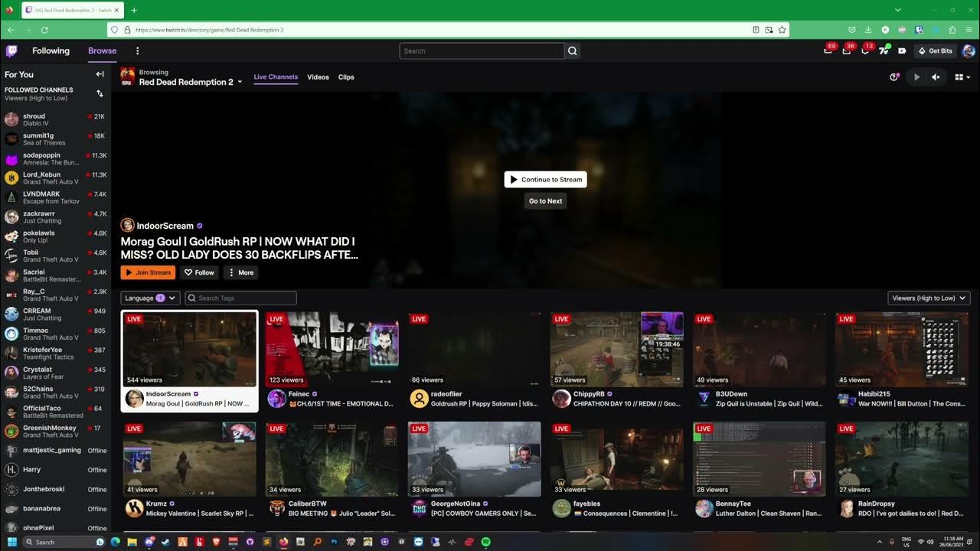This screenshot has width=980, height=551.
Task: Open notifications inbox with 36 badge
Action: click(x=847, y=51)
